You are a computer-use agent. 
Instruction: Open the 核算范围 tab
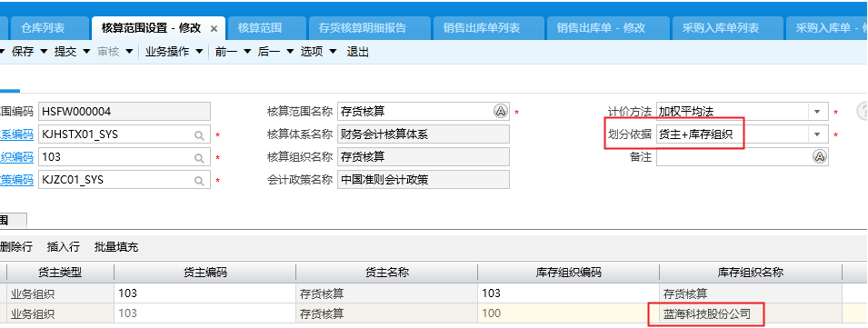[267, 27]
